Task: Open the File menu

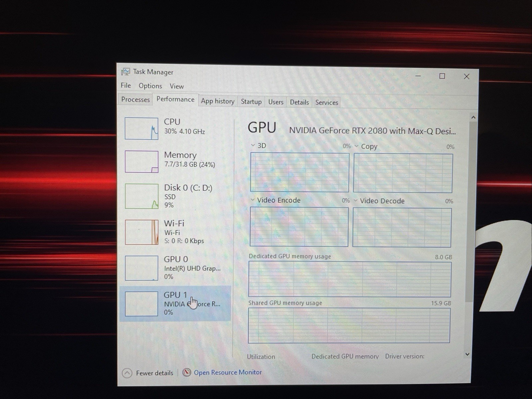Action: click(x=126, y=85)
